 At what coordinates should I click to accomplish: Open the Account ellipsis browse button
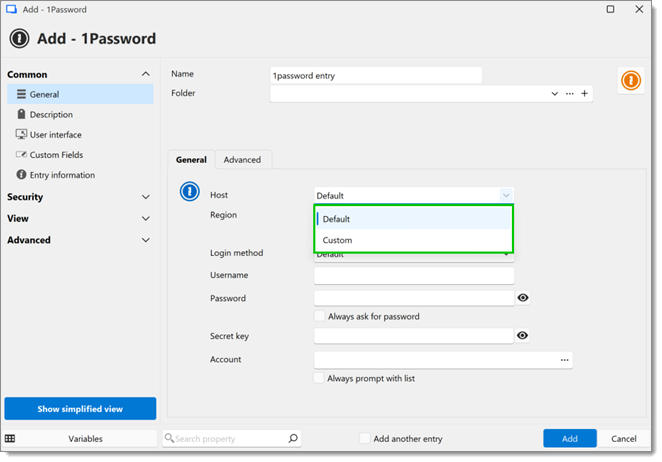(564, 360)
